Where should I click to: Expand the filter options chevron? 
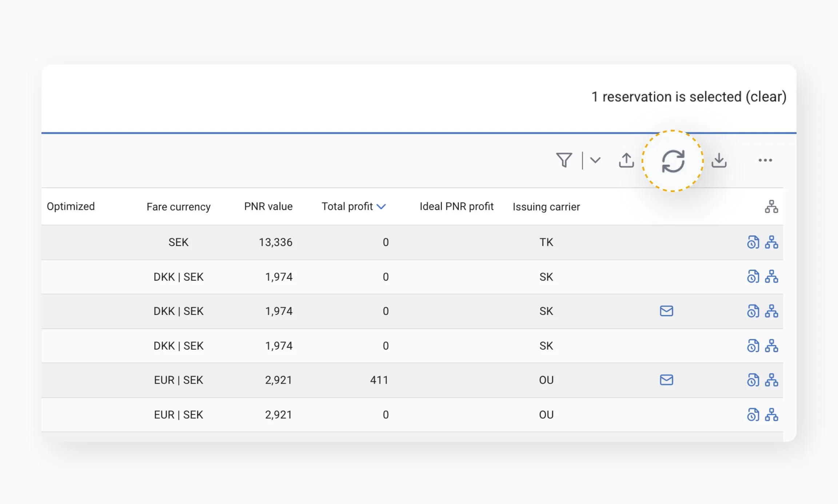click(x=595, y=160)
